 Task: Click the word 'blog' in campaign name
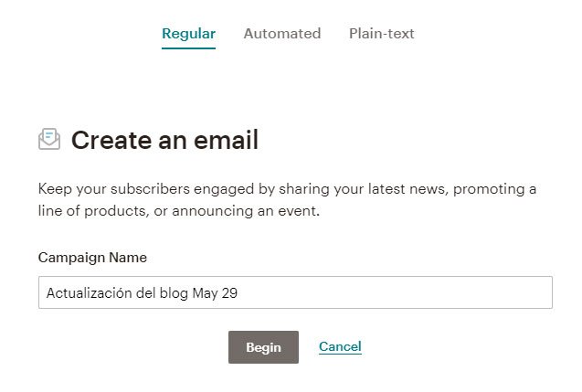(x=174, y=293)
